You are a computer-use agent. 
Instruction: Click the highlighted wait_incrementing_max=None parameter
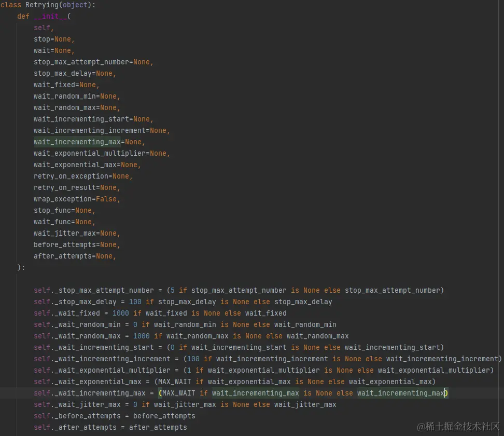click(x=89, y=142)
